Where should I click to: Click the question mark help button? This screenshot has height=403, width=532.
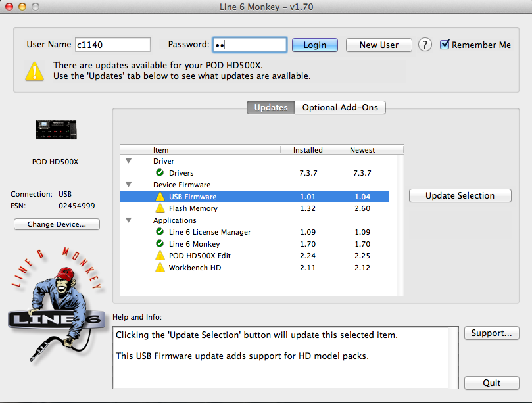(425, 45)
